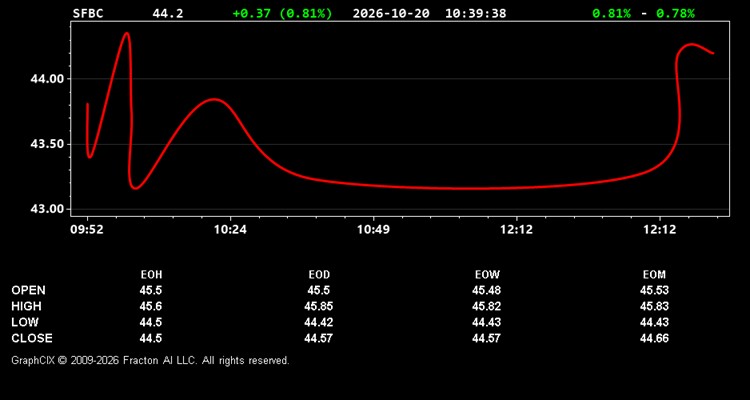Click the HIGH row label
Viewport: 750px width, 400px height.
(26, 306)
